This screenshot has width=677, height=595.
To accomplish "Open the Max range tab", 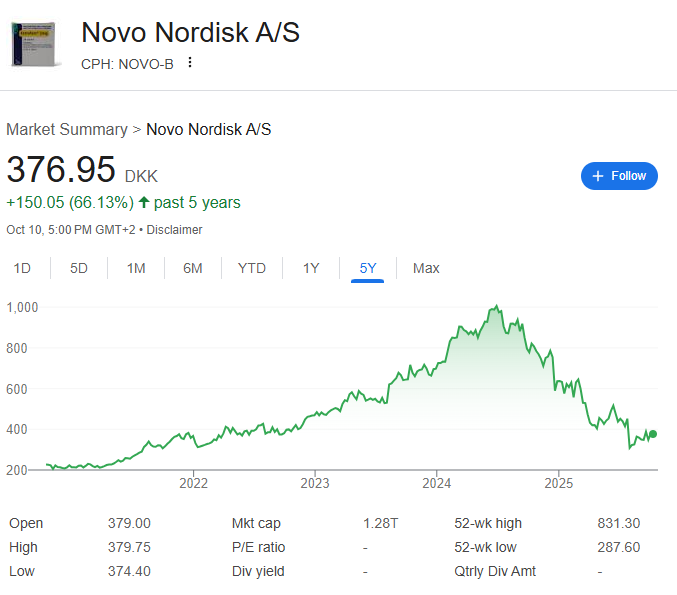I will pyautogui.click(x=426, y=268).
